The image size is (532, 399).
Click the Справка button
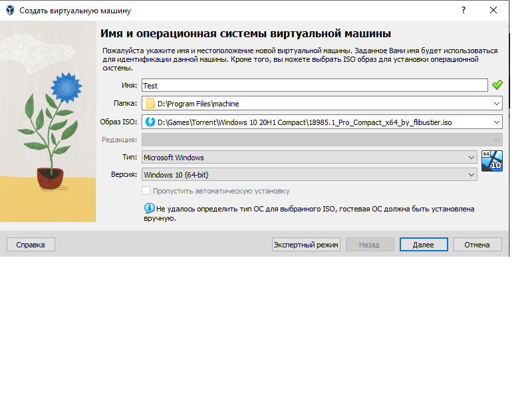(x=31, y=245)
